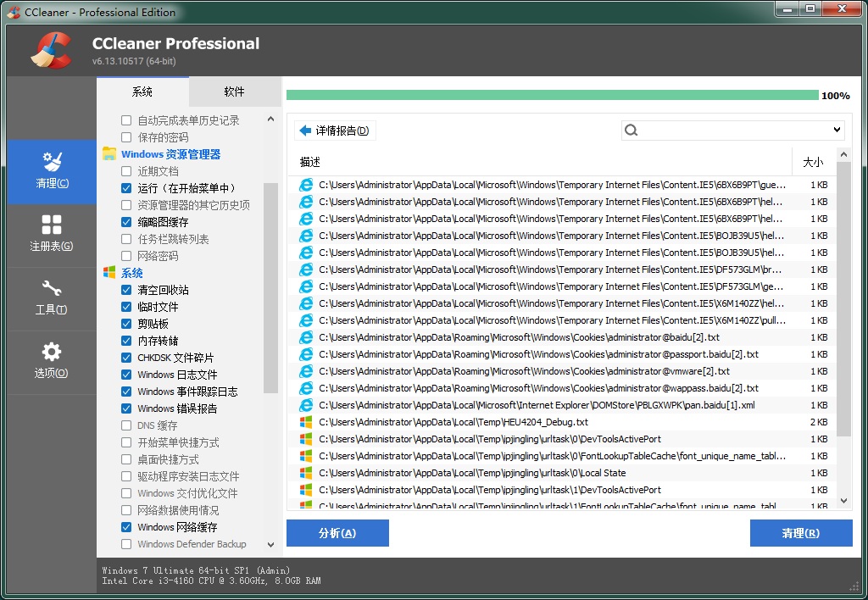Image resolution: width=868 pixels, height=600 pixels.
Task: Click the checklist scroll-down arrow
Action: coord(270,545)
